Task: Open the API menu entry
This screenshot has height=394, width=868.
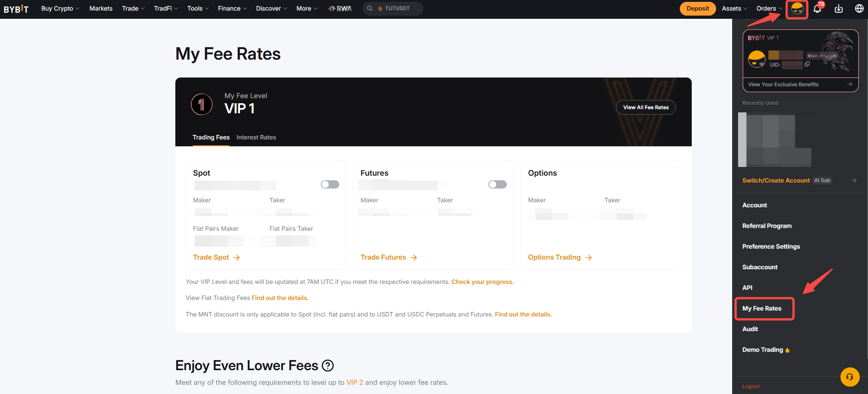Action: pos(747,288)
